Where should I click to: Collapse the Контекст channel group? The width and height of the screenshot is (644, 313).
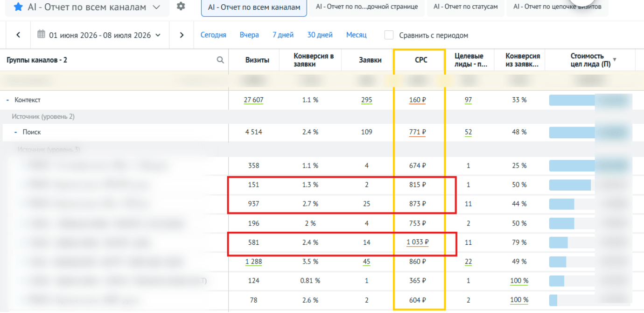pos(7,100)
